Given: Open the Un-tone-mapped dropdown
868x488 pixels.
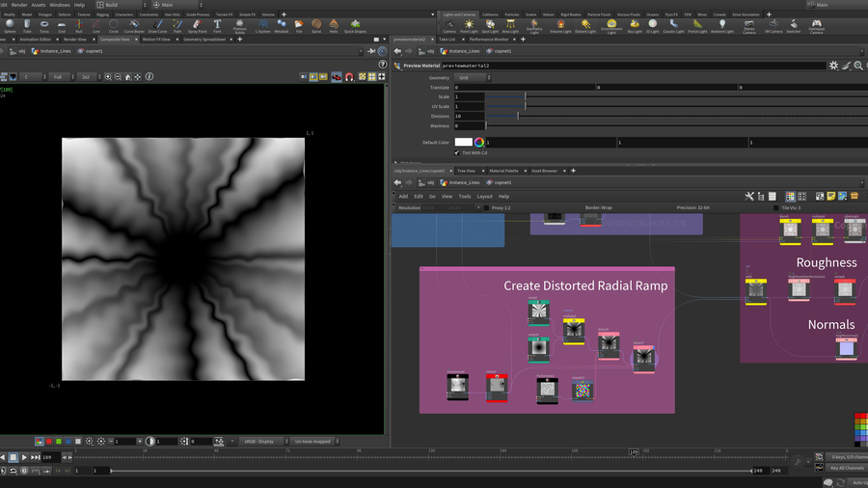Looking at the screenshot, I should 315,442.
